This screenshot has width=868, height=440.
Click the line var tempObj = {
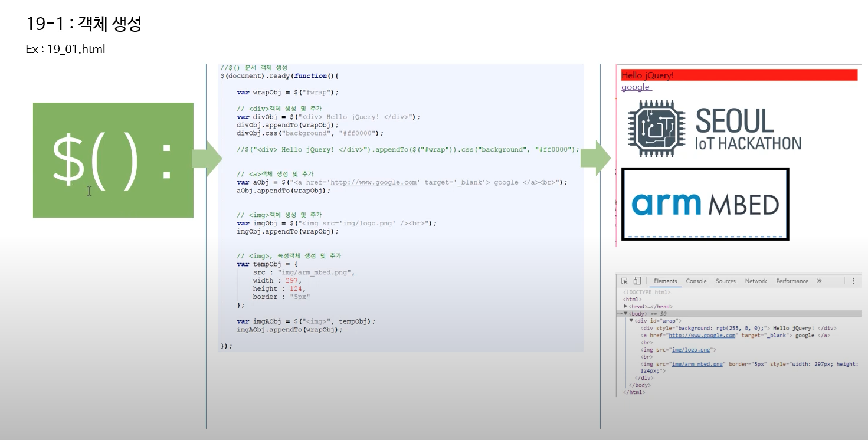pos(267,264)
